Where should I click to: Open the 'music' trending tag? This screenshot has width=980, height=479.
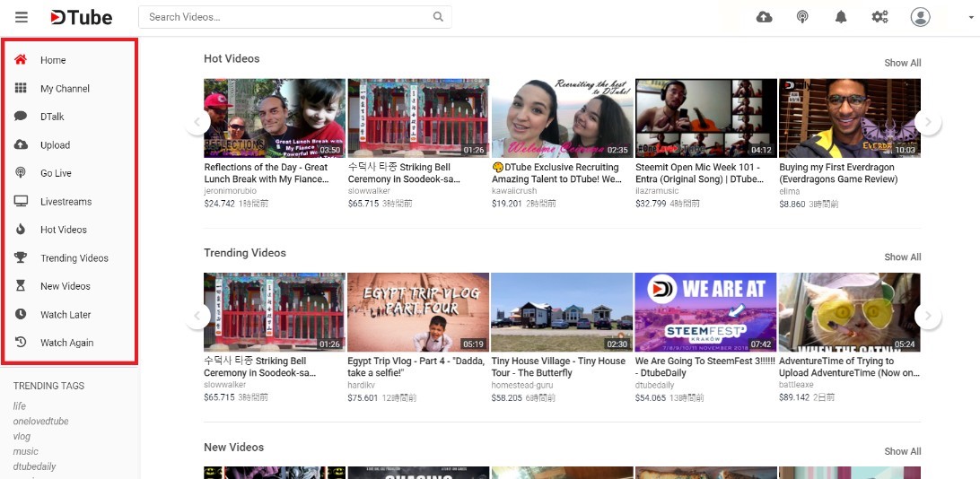tap(26, 451)
